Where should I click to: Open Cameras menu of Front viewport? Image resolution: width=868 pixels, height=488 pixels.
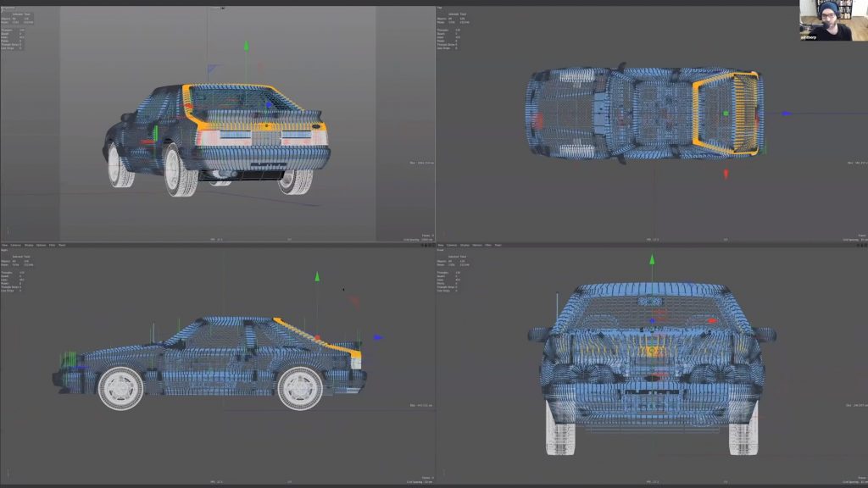452,245
